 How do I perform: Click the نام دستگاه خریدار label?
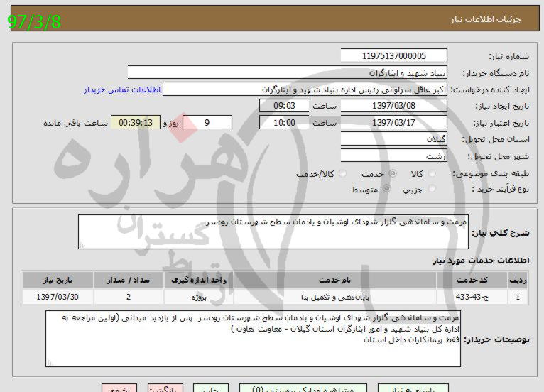tap(496, 73)
